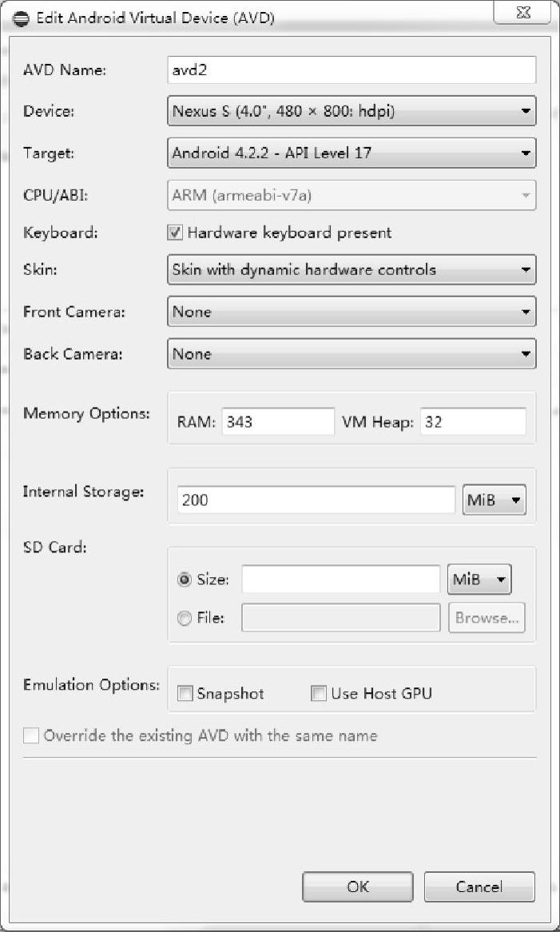This screenshot has width=560, height=932.
Task: Select the SD Card Size radio button
Action: (185, 580)
